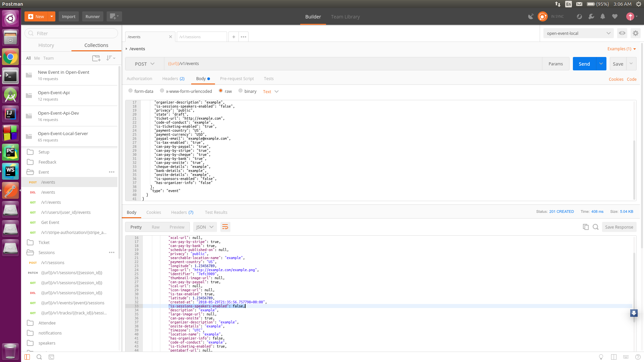Image resolution: width=644 pixels, height=362 pixels.
Task: Click the blue Send button
Action: tap(584, 64)
